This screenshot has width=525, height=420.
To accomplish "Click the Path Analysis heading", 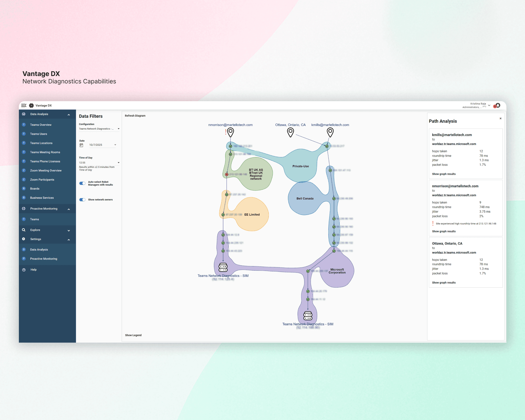I will click(x=443, y=121).
